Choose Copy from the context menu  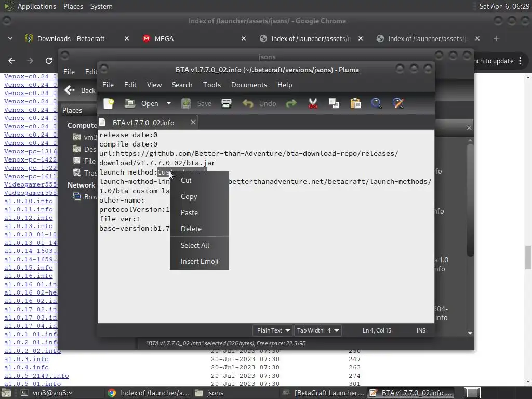tap(199, 196)
